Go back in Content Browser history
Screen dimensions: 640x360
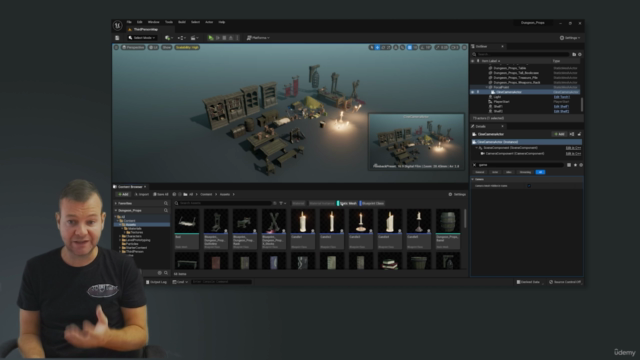[174, 194]
